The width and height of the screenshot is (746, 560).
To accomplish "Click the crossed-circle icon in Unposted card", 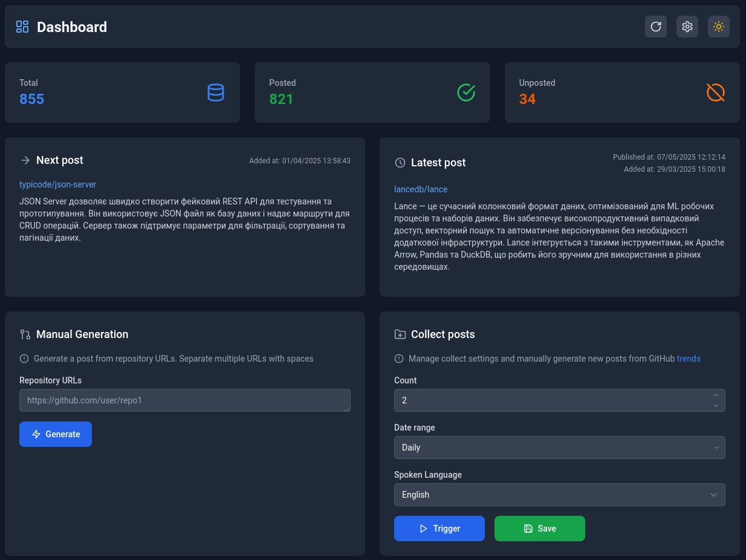I will coord(716,93).
